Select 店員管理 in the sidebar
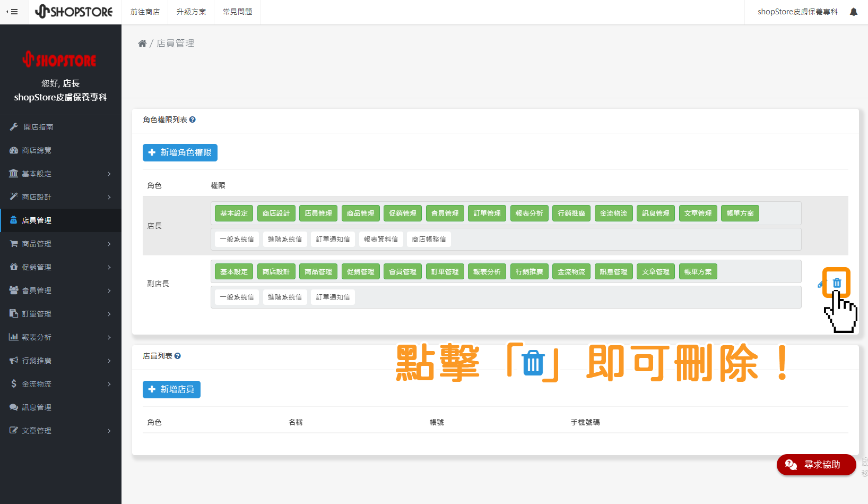The height and width of the screenshot is (504, 868). pos(60,220)
